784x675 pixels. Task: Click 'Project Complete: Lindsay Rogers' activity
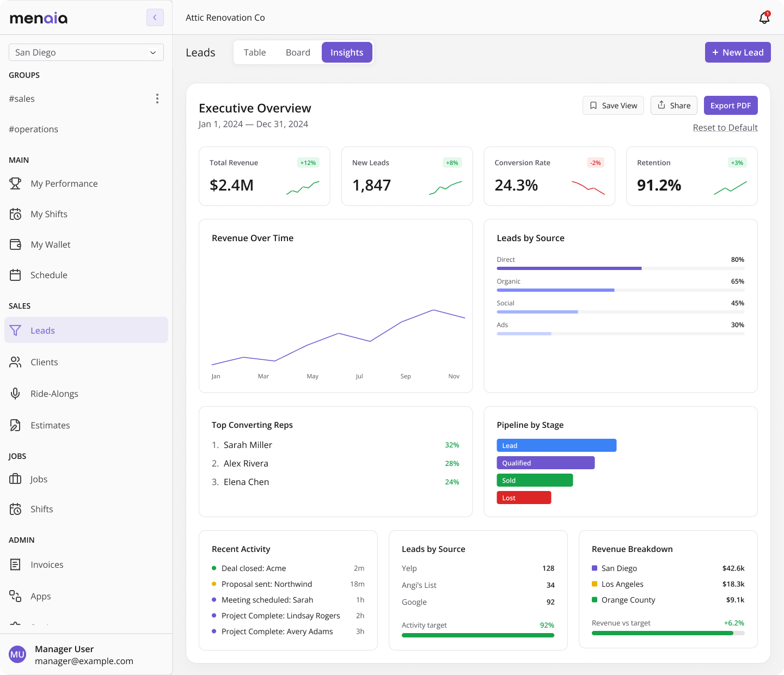click(288, 615)
